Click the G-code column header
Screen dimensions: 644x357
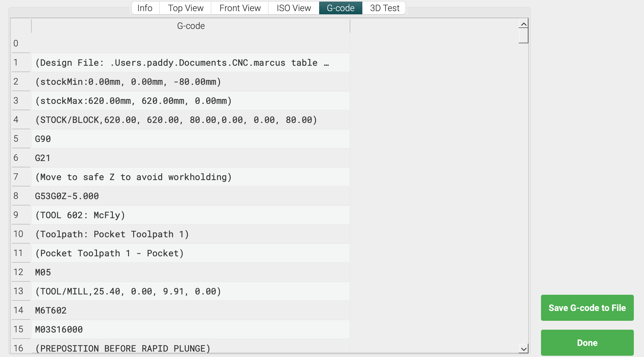(191, 26)
